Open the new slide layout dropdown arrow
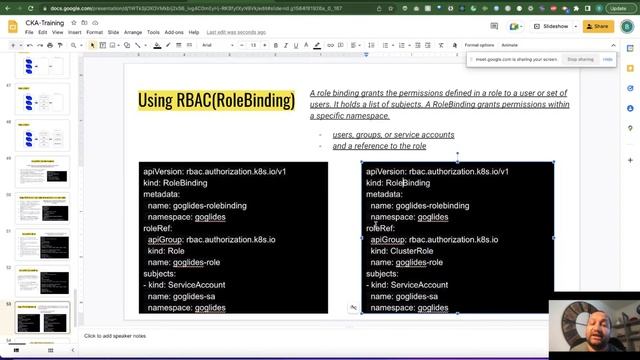Image resolution: width=640 pixels, height=360 pixels. click(x=21, y=45)
